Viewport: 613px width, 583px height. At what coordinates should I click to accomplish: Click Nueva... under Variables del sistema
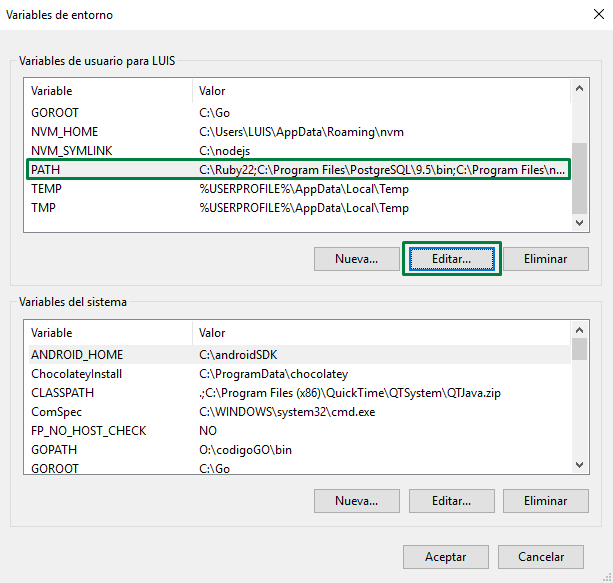(x=357, y=501)
